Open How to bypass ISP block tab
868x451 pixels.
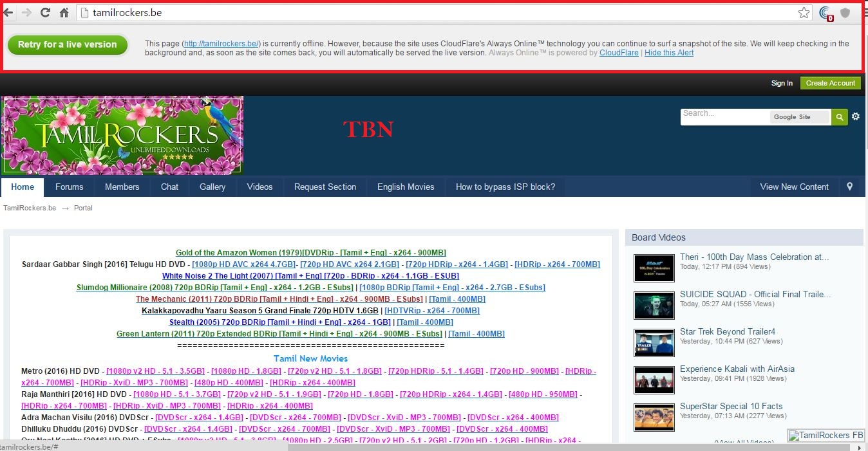tap(505, 187)
